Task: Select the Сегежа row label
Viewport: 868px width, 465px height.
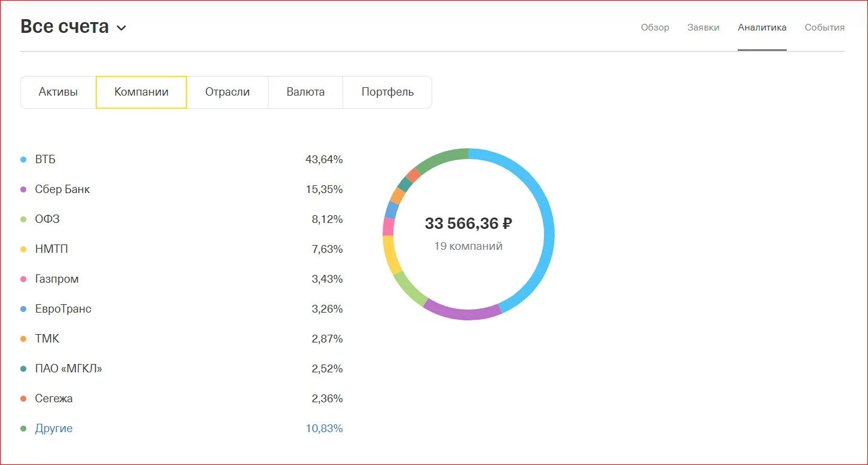Action: [x=54, y=399]
